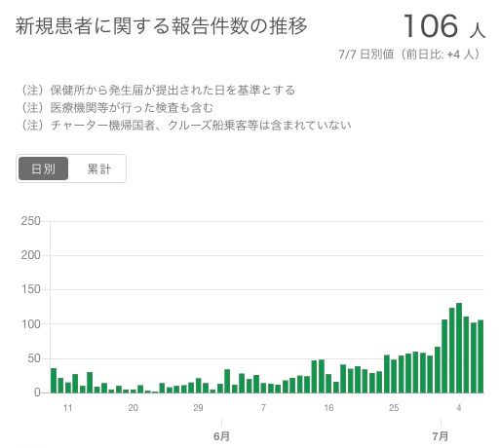500x448 pixels.
Task: Select the 日別 daily toggle button
Action: point(43,168)
